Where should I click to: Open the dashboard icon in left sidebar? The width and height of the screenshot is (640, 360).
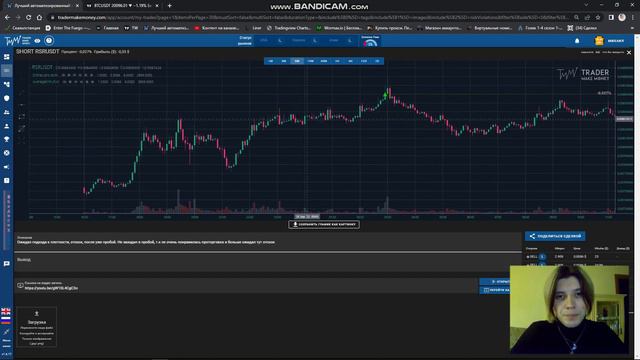pyautogui.click(x=7, y=57)
